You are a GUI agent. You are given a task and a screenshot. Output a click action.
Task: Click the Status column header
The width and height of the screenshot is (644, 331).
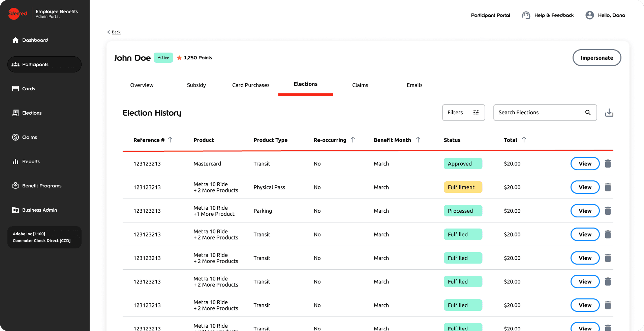(x=452, y=140)
